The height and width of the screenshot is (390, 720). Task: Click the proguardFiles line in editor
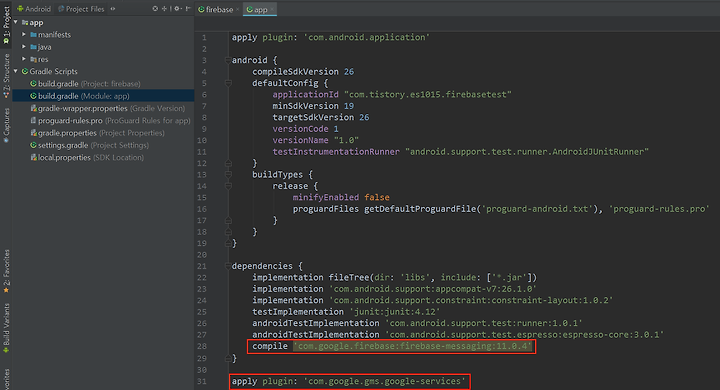501,209
